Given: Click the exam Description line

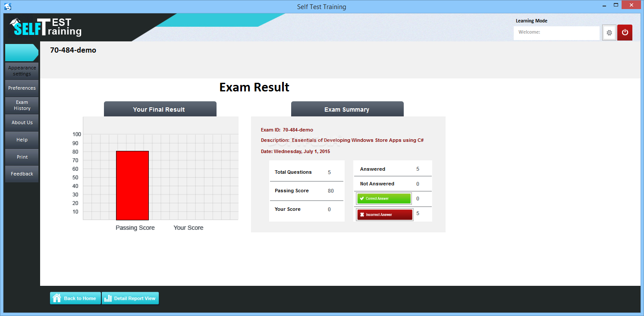Looking at the screenshot, I should (x=342, y=140).
